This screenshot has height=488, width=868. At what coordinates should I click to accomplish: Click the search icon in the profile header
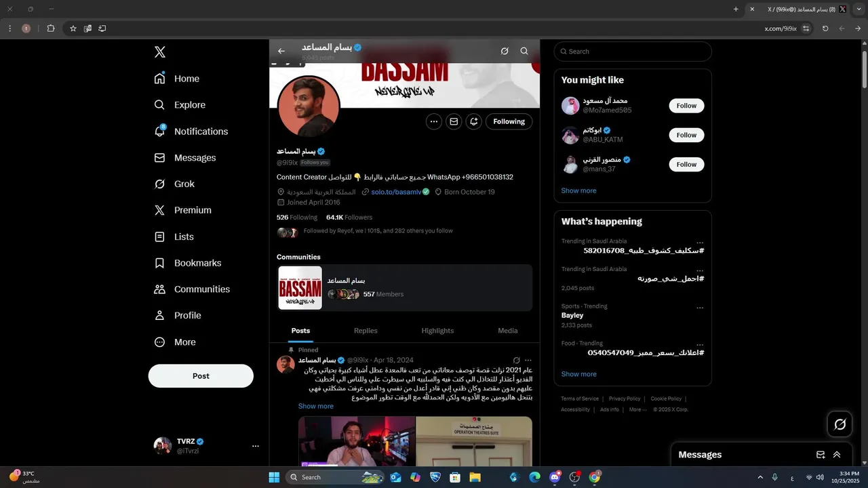tap(524, 51)
